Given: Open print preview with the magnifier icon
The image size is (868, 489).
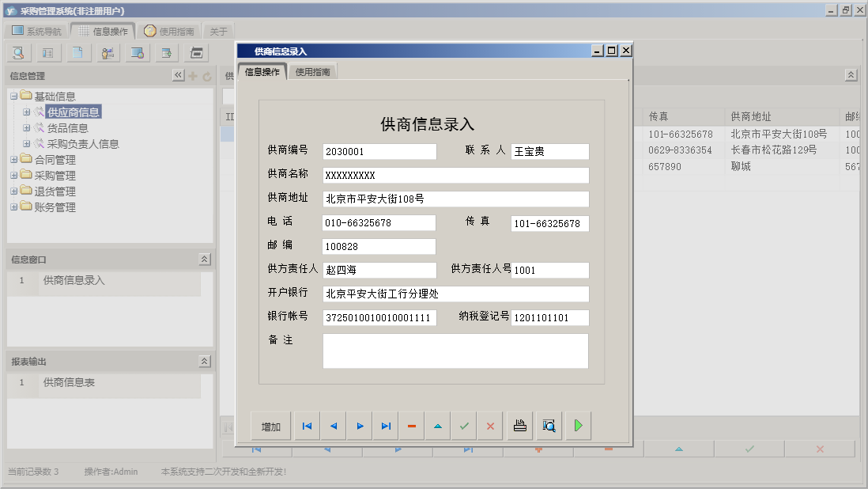Looking at the screenshot, I should pyautogui.click(x=549, y=426).
